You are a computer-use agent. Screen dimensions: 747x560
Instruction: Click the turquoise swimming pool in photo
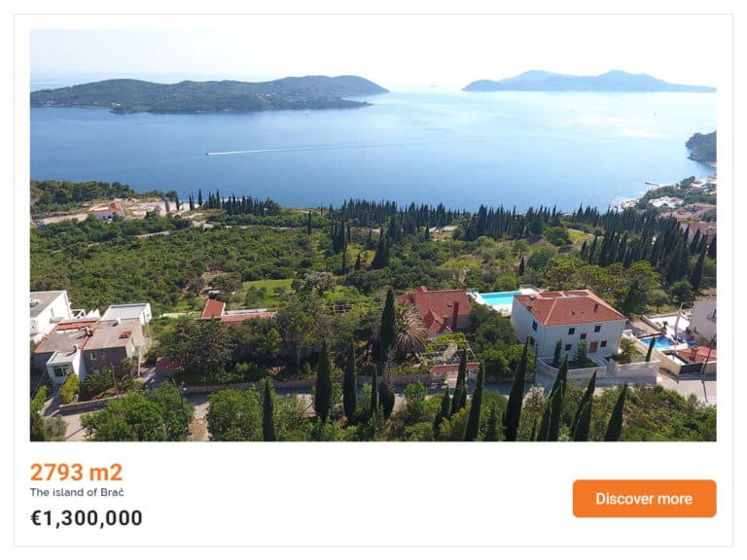(499, 299)
